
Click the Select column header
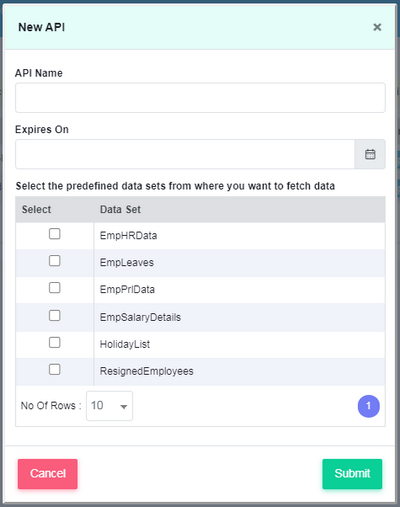click(x=36, y=209)
